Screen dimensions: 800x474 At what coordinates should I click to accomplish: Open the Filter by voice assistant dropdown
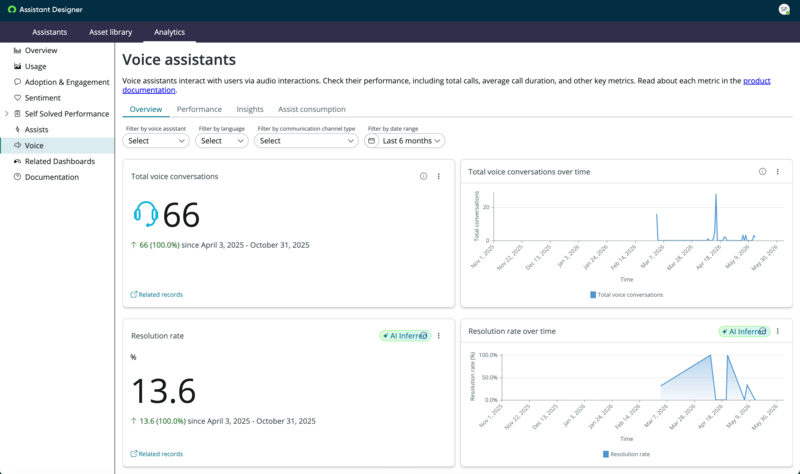coord(156,141)
